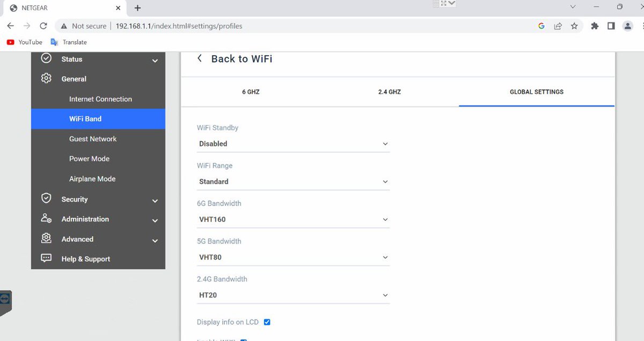Click the Advanced settings gear icon
This screenshot has height=341, width=644.
pyautogui.click(x=47, y=238)
